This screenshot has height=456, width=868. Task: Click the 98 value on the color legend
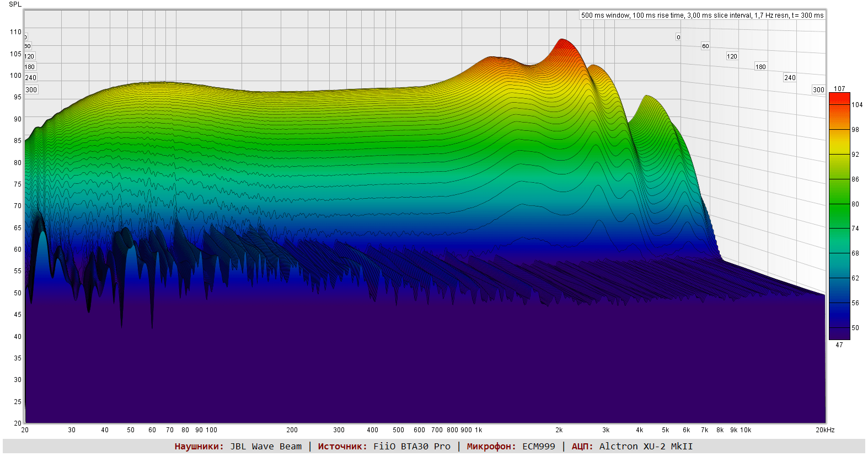pyautogui.click(x=855, y=130)
